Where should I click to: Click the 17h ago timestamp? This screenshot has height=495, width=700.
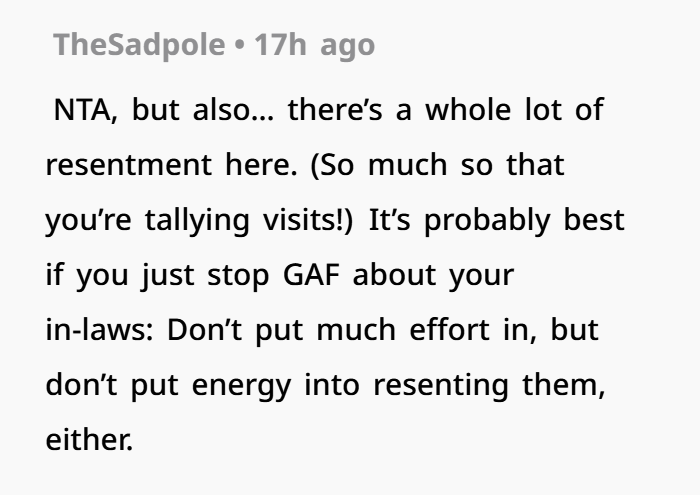[x=314, y=45]
